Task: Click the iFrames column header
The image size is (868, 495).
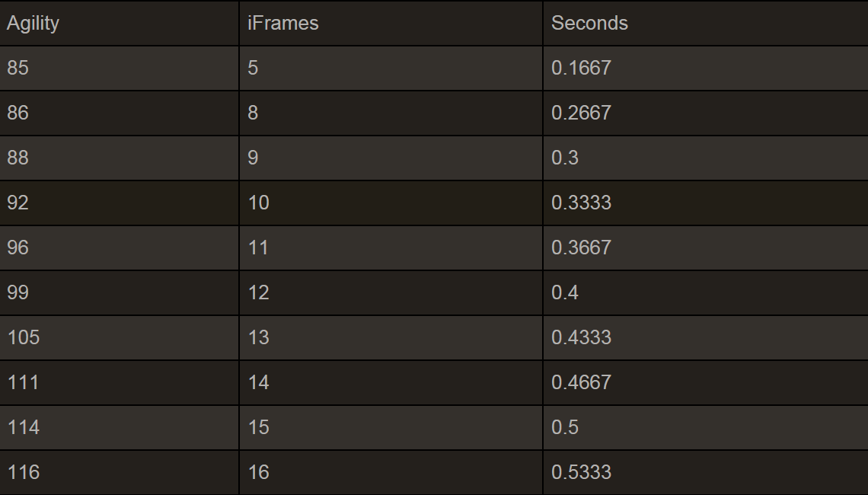Action: (282, 24)
